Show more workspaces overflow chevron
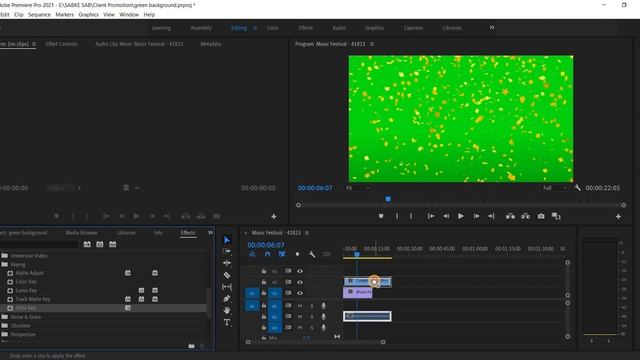This screenshot has height=360, width=640. [492, 27]
